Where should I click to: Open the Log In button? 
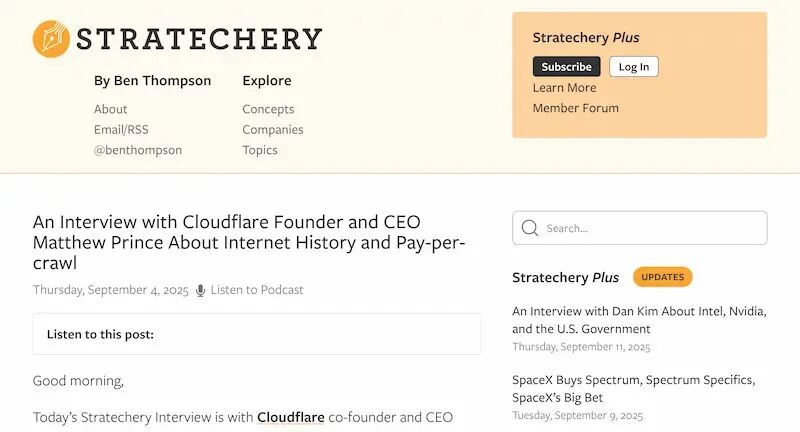pyautogui.click(x=634, y=67)
